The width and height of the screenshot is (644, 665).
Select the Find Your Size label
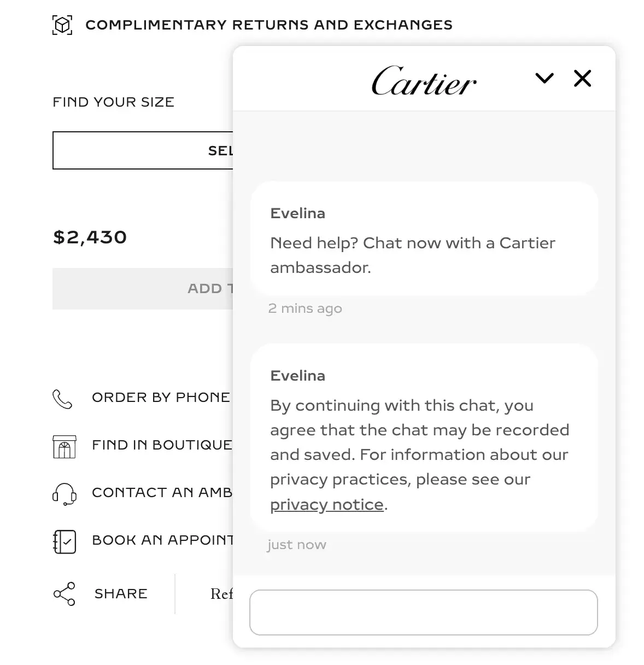(x=113, y=102)
